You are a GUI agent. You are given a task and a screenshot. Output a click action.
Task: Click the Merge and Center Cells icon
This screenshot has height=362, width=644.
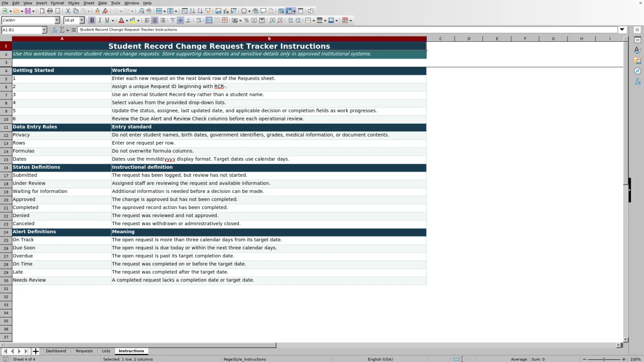click(209, 20)
